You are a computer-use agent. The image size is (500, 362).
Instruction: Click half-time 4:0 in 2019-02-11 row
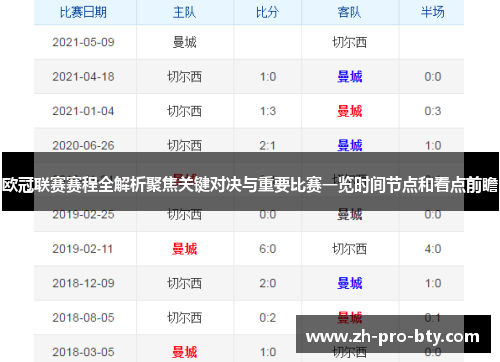tap(433, 249)
